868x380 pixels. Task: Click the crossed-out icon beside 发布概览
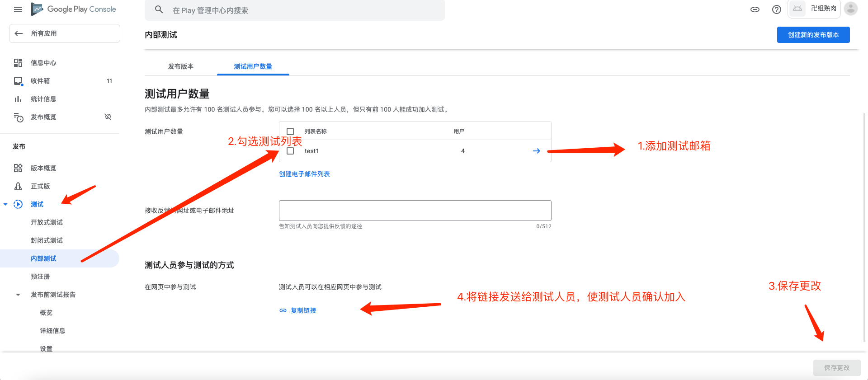(x=108, y=117)
